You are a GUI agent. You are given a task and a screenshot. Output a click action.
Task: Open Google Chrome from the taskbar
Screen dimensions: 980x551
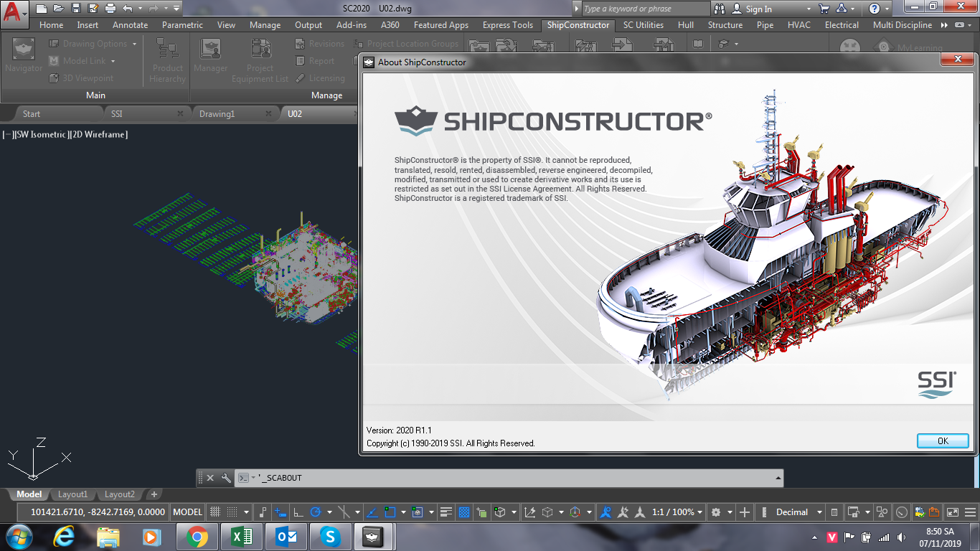197,537
